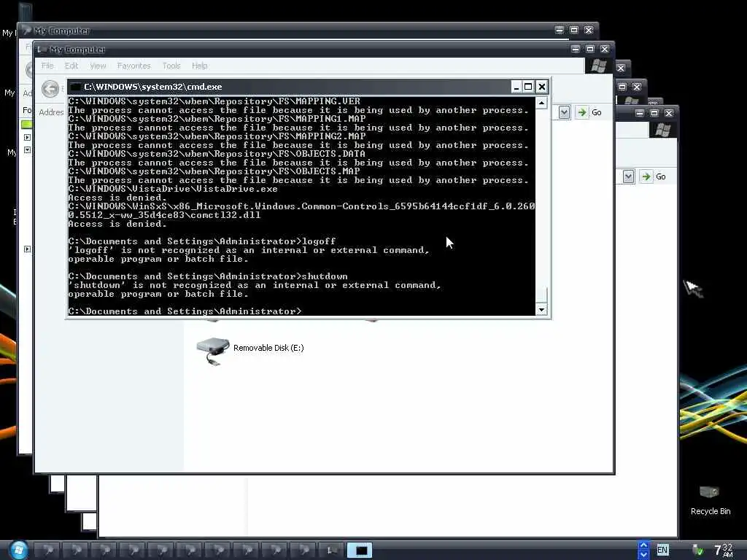
Task: Close the front My Computer window
Action: (x=605, y=49)
